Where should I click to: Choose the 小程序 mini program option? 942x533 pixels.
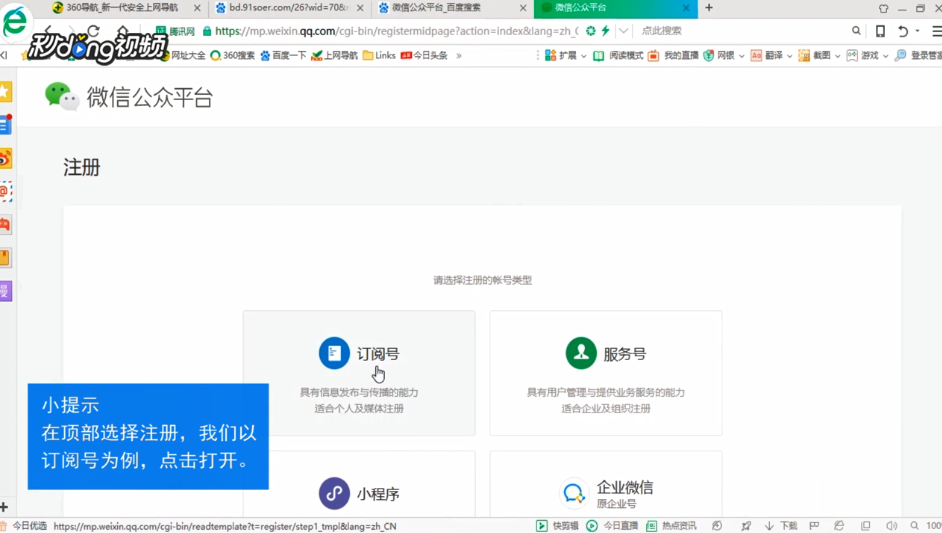(359, 484)
